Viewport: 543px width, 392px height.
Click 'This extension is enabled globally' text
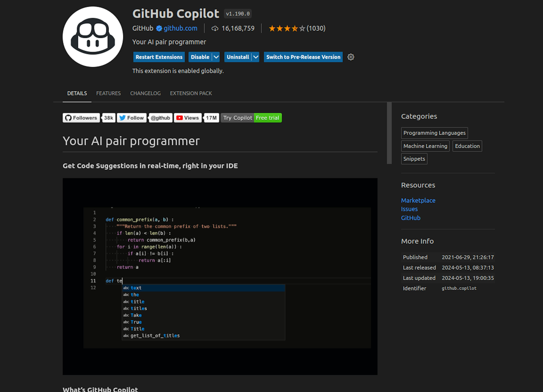(x=178, y=71)
